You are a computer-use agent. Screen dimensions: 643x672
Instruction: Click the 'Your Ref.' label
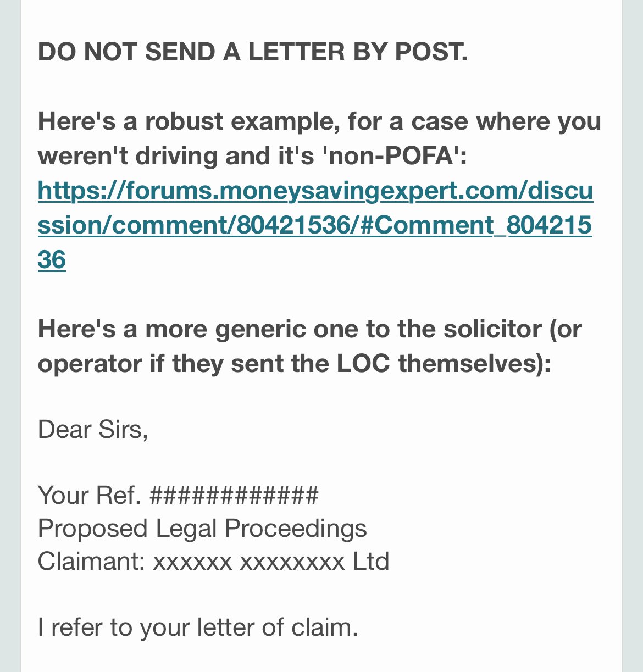90,495
